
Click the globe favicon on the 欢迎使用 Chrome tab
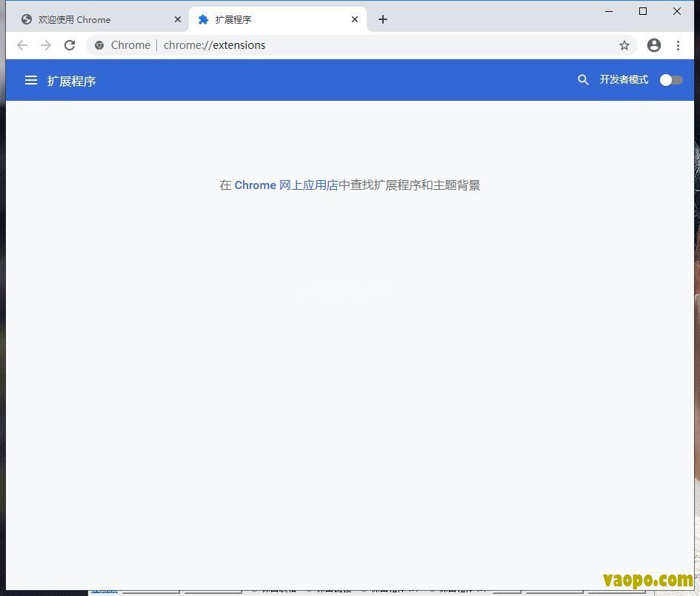coord(26,19)
